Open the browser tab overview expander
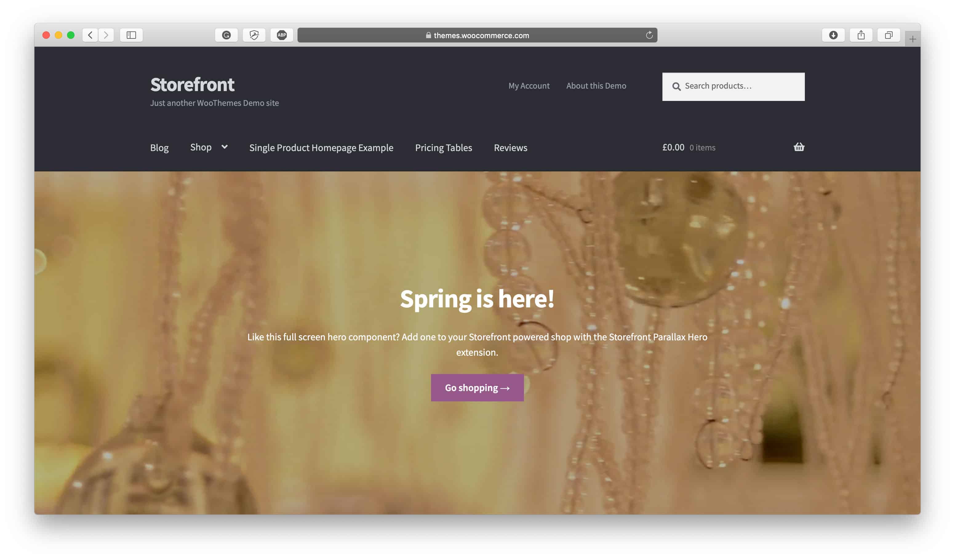This screenshot has height=560, width=955. (x=889, y=35)
